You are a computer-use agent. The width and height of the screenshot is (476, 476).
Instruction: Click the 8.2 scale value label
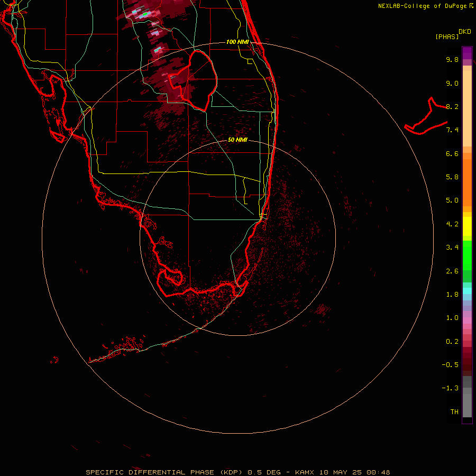point(452,106)
